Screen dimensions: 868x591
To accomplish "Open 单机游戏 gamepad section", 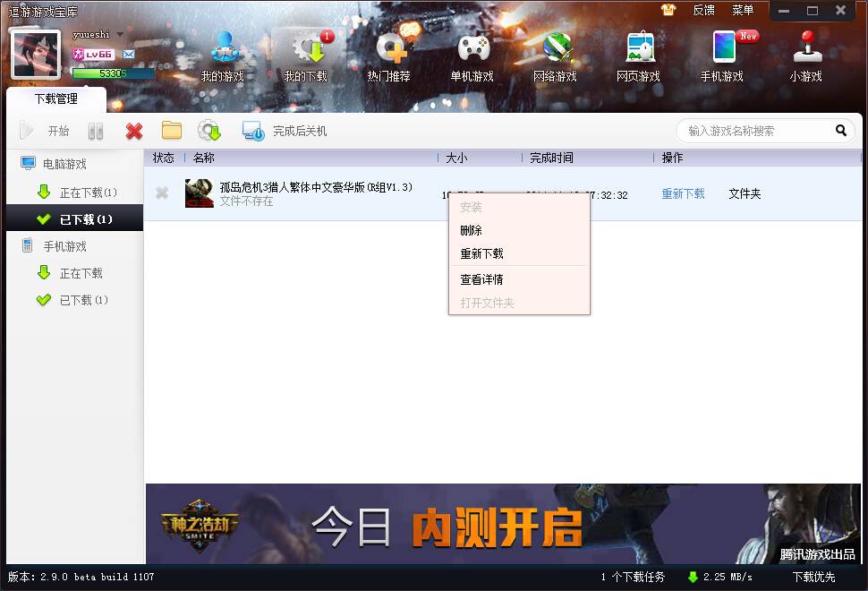I will [472, 57].
